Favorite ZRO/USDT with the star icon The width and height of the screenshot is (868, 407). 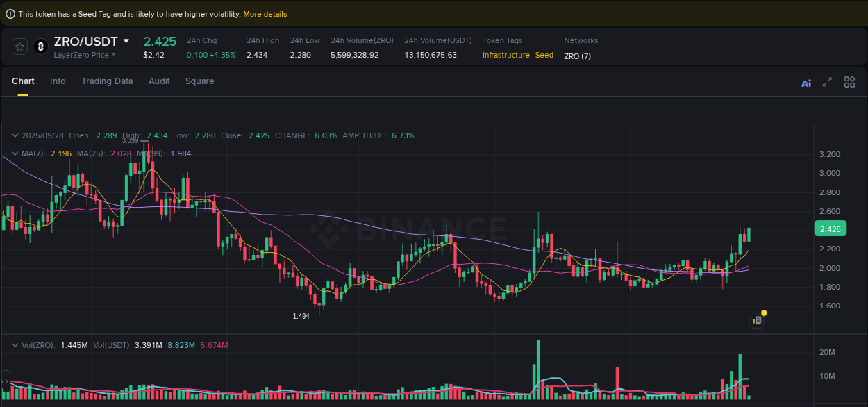click(19, 47)
